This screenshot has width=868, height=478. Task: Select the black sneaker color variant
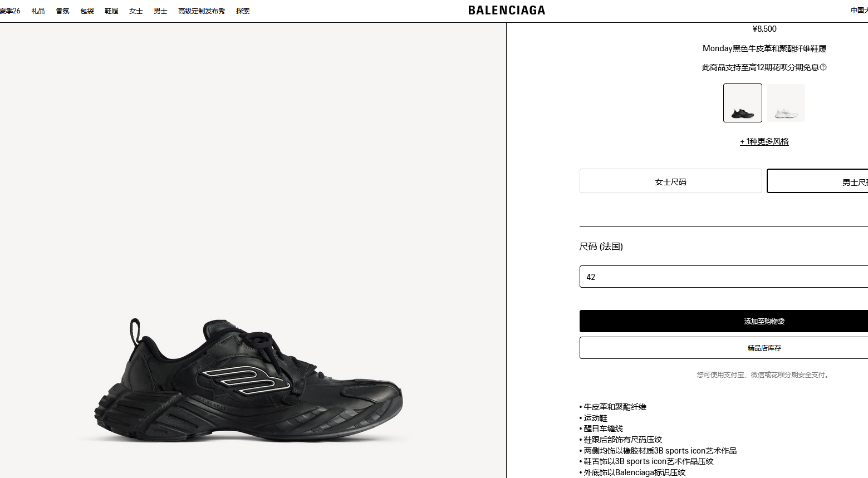743,103
